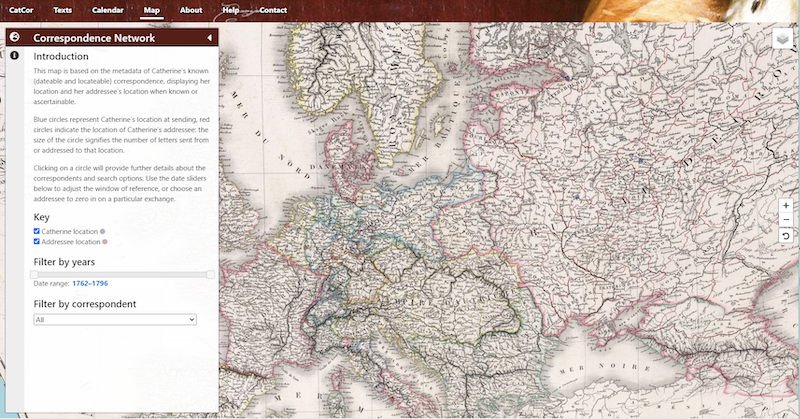Zoom in on the map

(786, 206)
